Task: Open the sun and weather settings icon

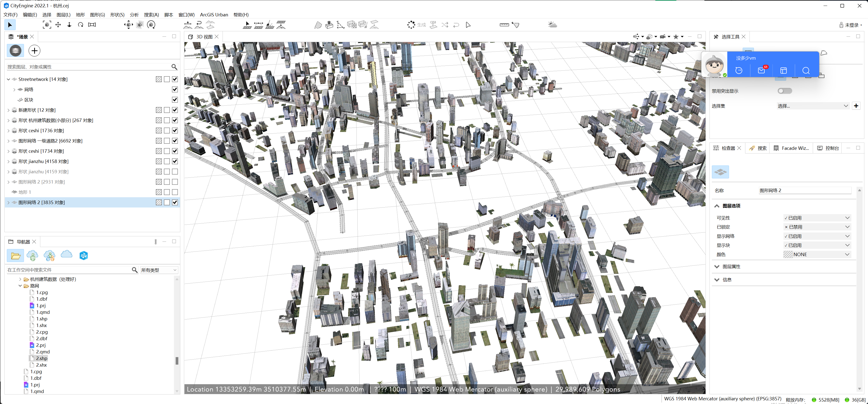Action: 552,25
